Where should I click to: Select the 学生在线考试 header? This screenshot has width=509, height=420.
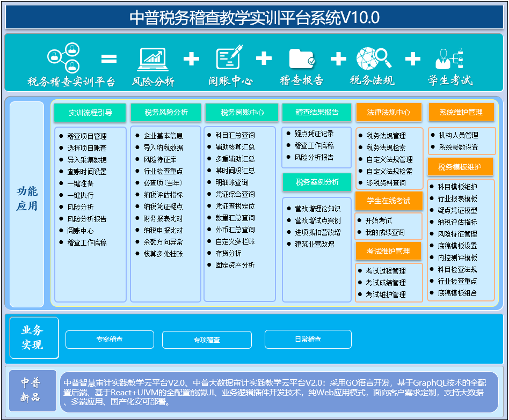[389, 201]
